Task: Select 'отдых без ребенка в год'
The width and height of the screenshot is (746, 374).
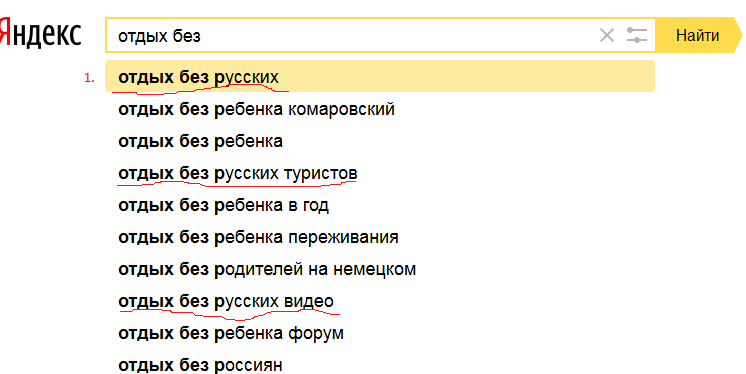Action: pos(380,205)
